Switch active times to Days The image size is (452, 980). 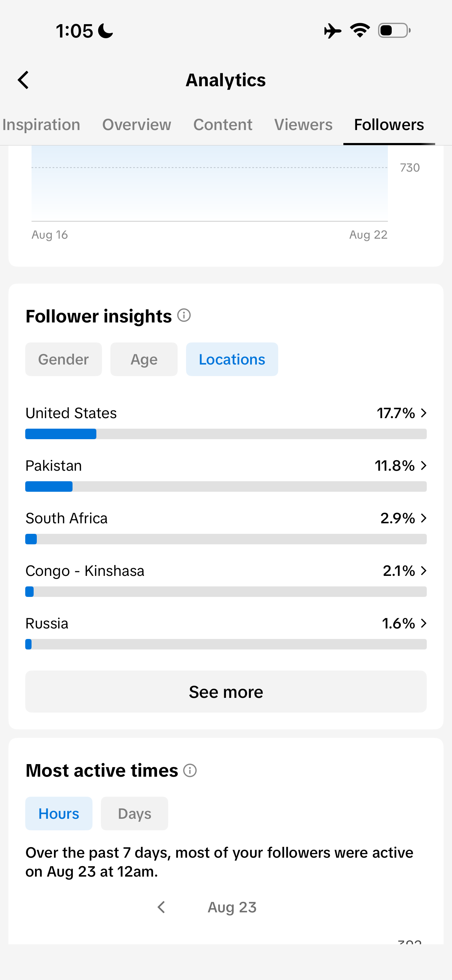(x=134, y=814)
